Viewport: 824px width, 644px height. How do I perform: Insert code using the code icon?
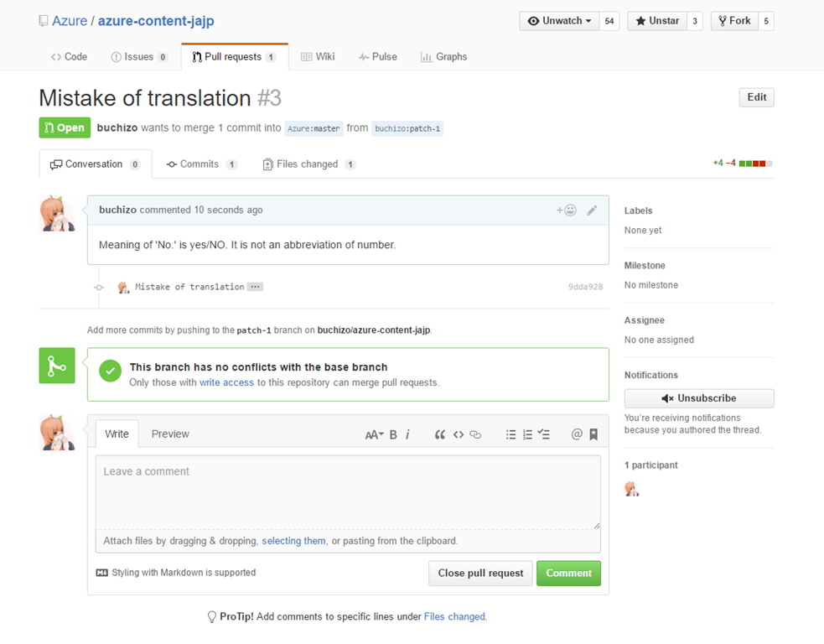coord(459,434)
